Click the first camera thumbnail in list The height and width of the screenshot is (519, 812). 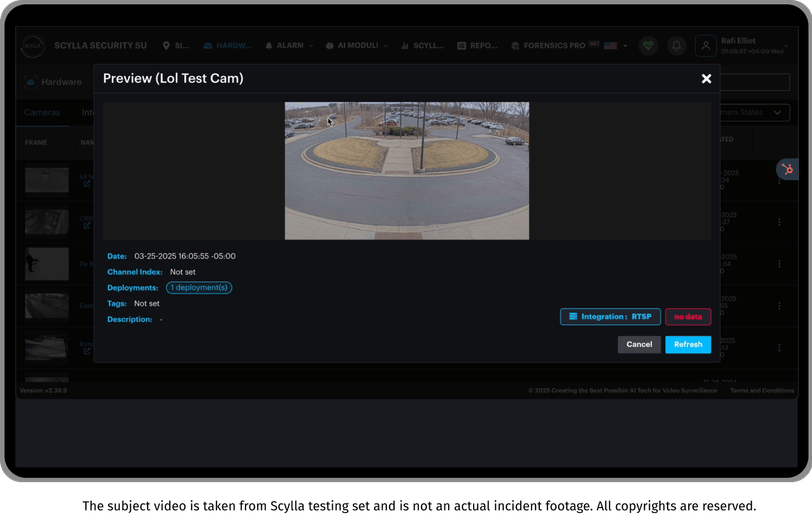(47, 180)
